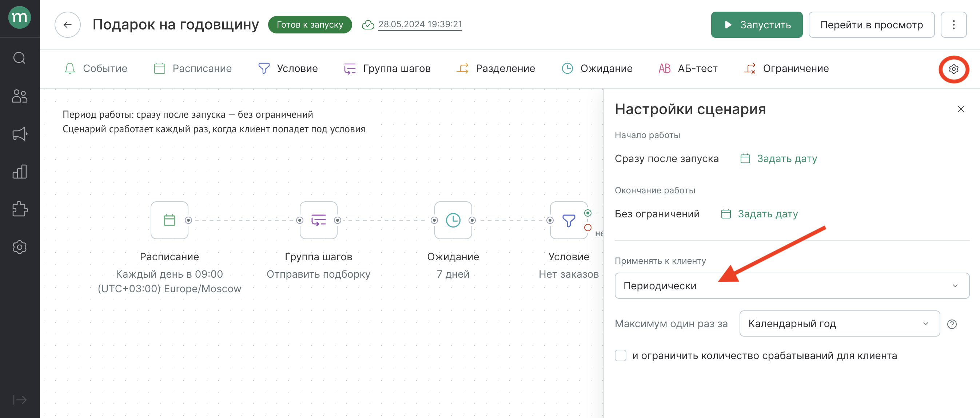The image size is (980, 418).
Task: Add a Событие block
Action: pos(95,69)
